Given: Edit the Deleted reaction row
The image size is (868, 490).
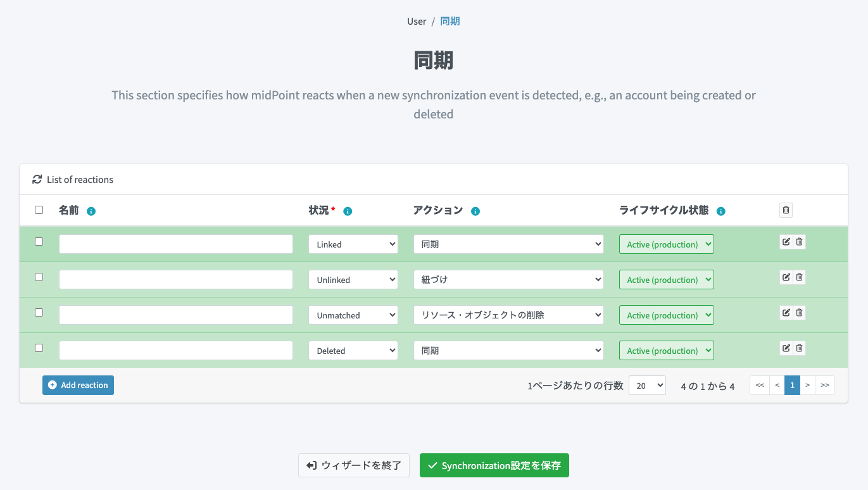Looking at the screenshot, I should [786, 348].
